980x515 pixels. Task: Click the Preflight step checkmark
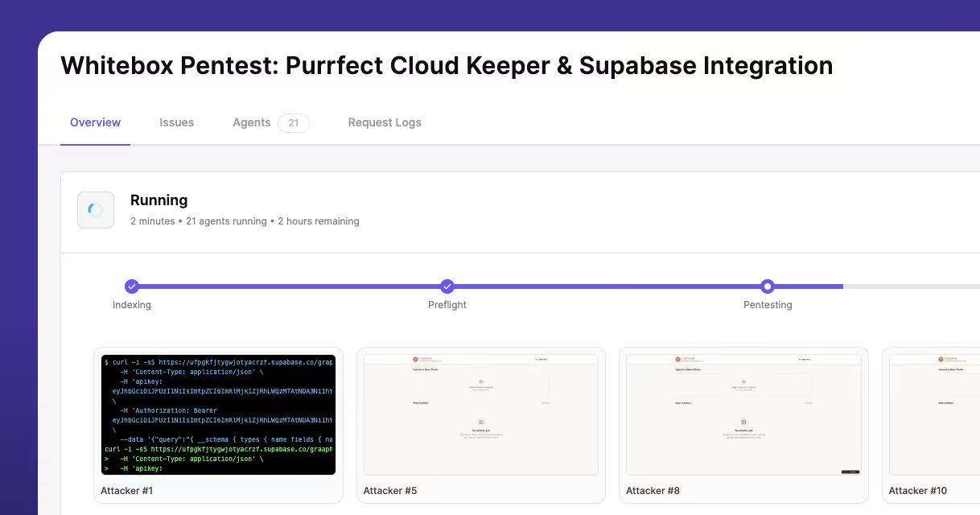[447, 286]
